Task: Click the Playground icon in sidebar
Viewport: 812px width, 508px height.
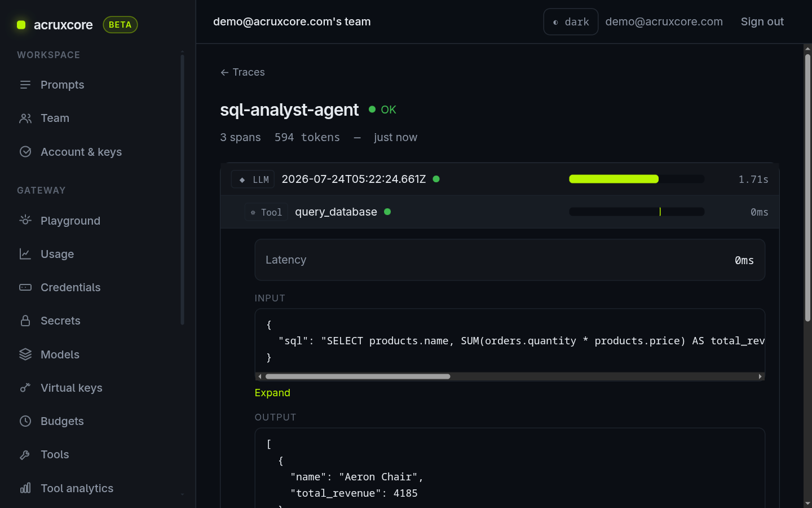Action: [x=25, y=220]
